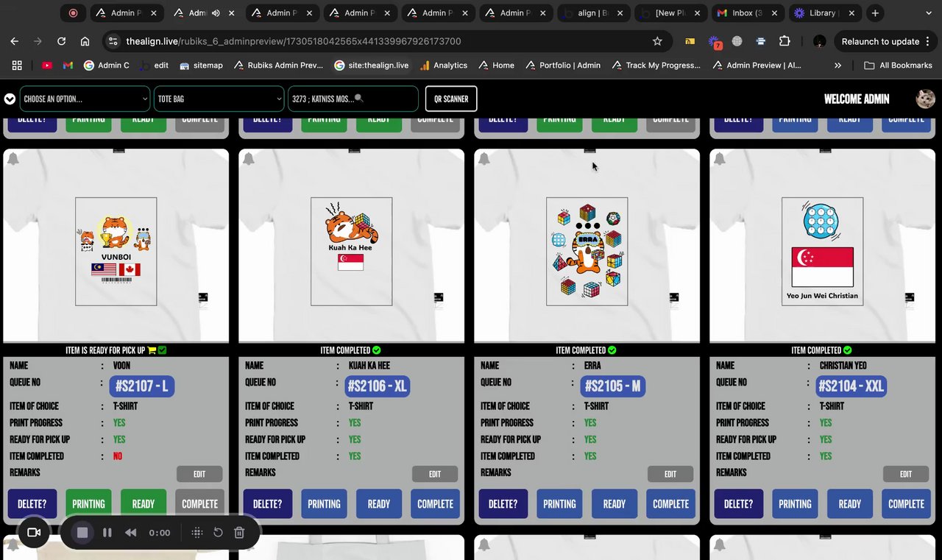The image size is (942, 560).
Task: Restart the recording with the circular arrow
Action: [218, 532]
